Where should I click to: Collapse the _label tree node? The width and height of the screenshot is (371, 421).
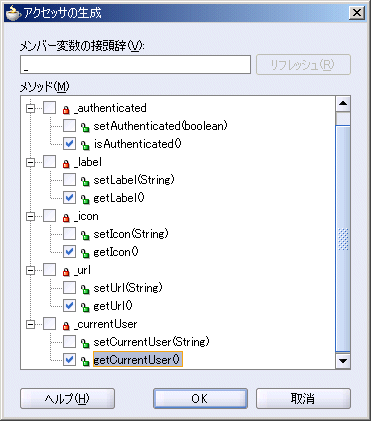click(x=30, y=162)
